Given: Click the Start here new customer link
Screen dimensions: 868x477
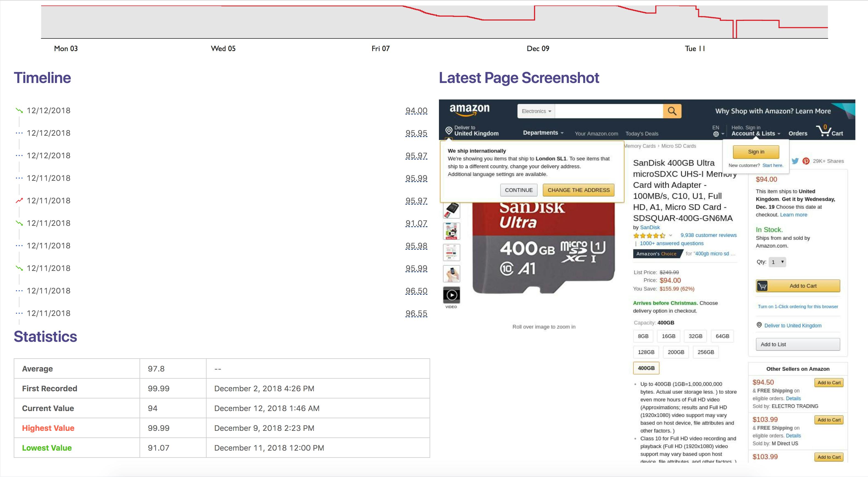Looking at the screenshot, I should click(773, 165).
